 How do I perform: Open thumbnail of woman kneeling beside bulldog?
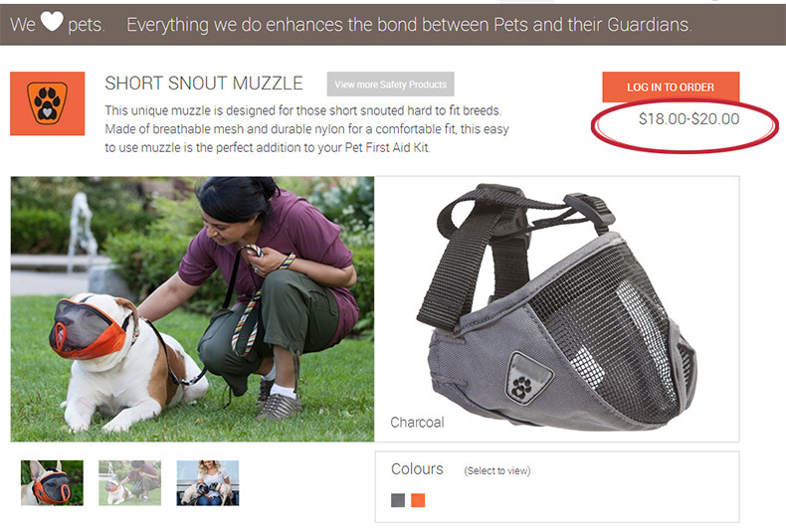(130, 483)
